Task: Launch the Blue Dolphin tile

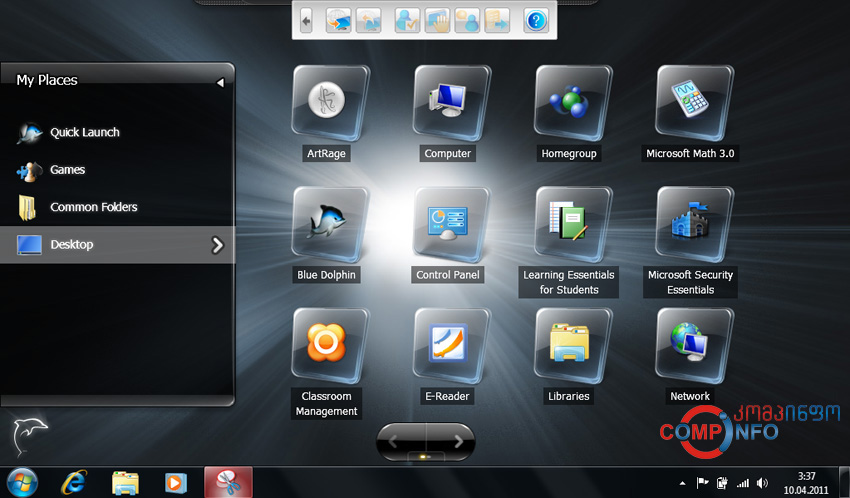Action: click(x=330, y=224)
